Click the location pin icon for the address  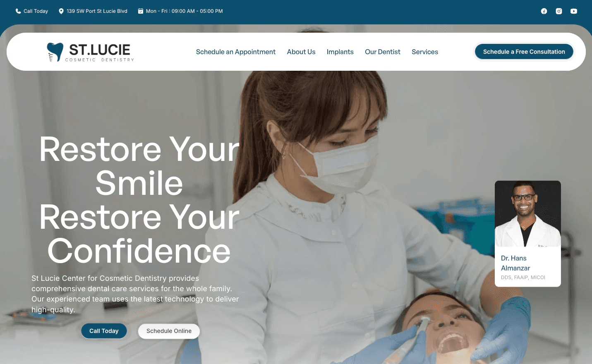pos(61,11)
